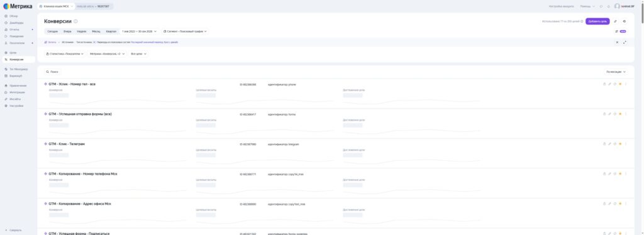Click the link icon next to Добавить цель
644x235 pixels.
click(x=615, y=21)
